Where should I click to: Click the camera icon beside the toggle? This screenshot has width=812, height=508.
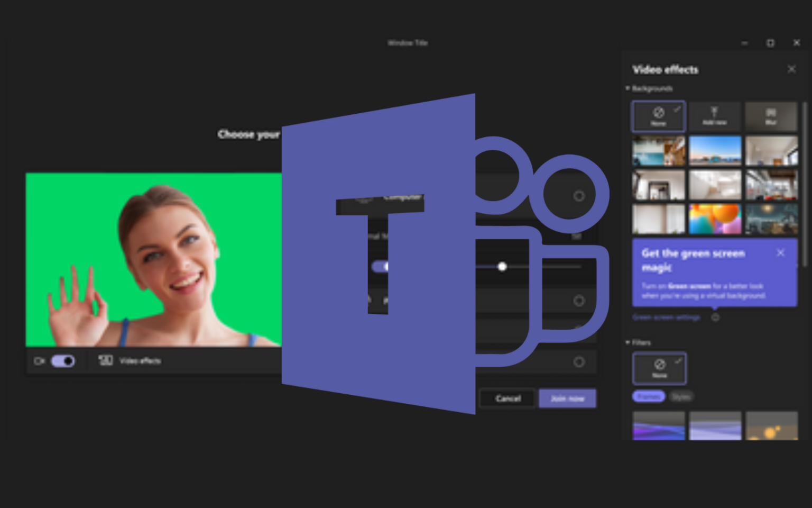coord(39,361)
